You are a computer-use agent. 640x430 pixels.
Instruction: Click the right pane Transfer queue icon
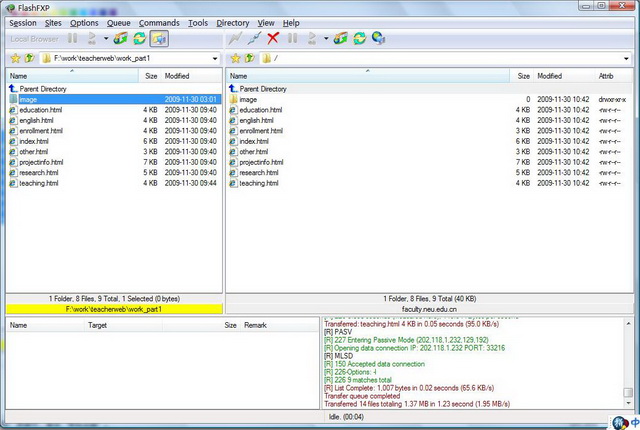point(312,39)
